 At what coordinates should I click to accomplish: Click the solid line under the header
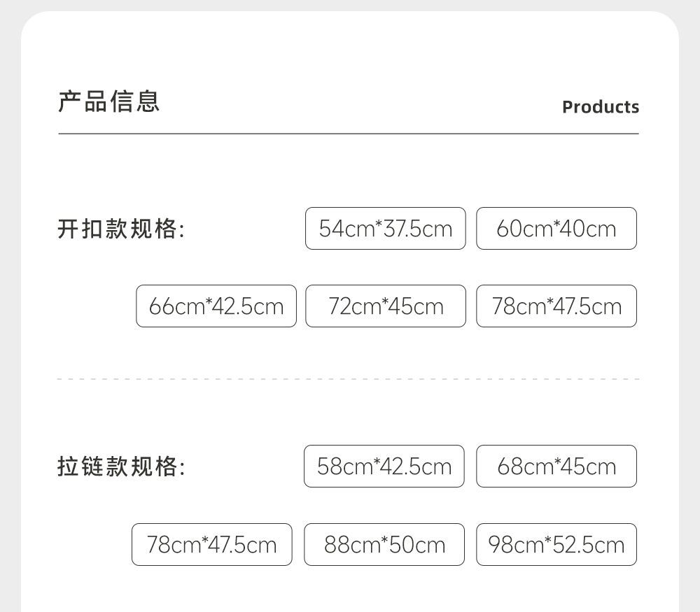pos(349,134)
